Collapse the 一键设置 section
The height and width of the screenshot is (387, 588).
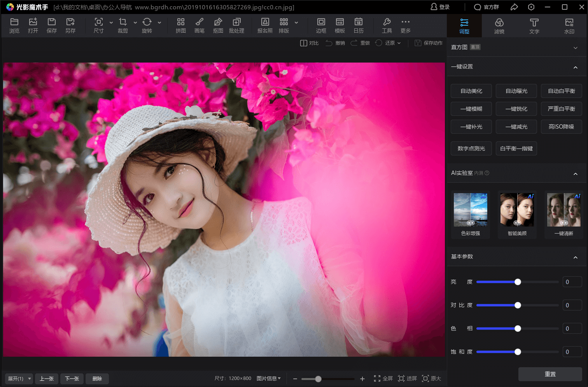point(575,67)
